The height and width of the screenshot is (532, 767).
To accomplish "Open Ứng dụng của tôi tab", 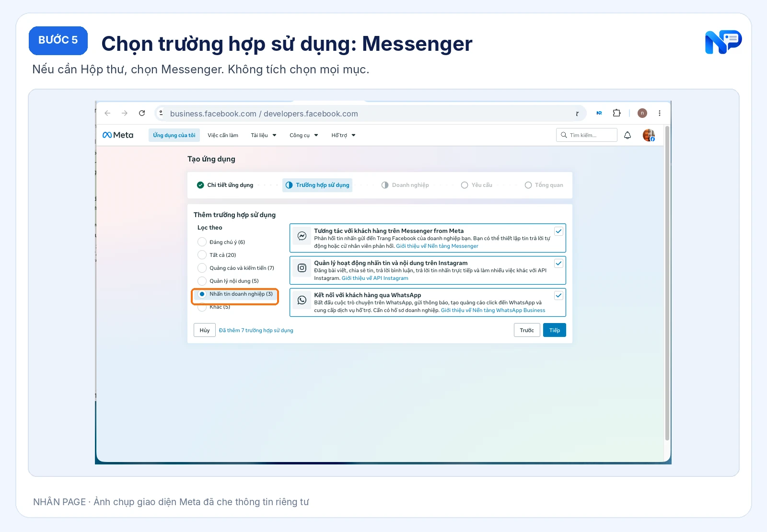I will pyautogui.click(x=174, y=135).
